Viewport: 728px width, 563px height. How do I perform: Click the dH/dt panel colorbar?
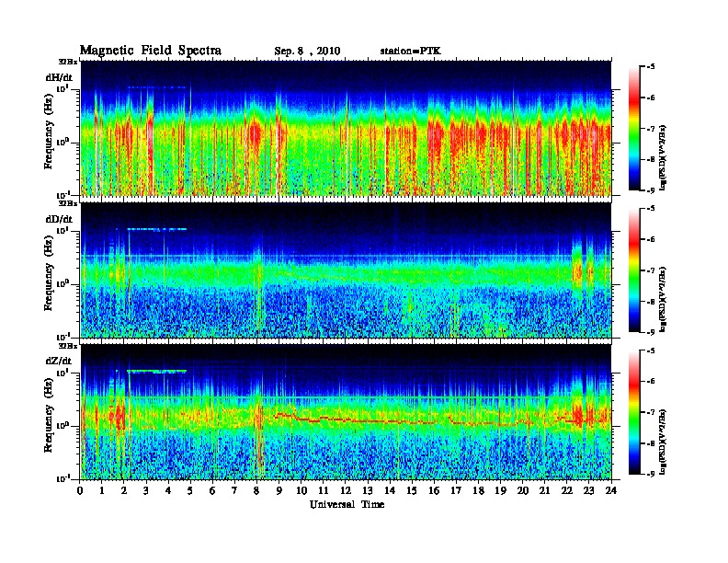pyautogui.click(x=634, y=128)
